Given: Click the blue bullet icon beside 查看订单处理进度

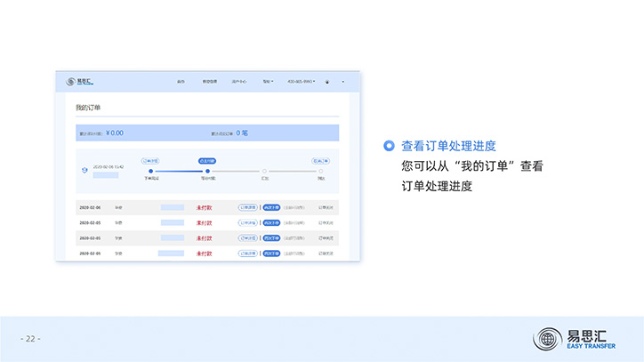Looking at the screenshot, I should tap(388, 146).
